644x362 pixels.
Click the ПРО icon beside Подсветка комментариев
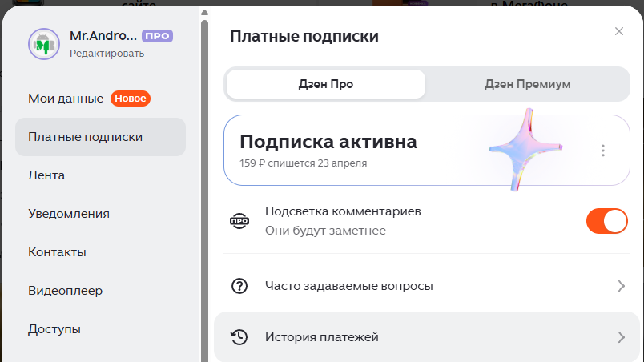tap(239, 221)
